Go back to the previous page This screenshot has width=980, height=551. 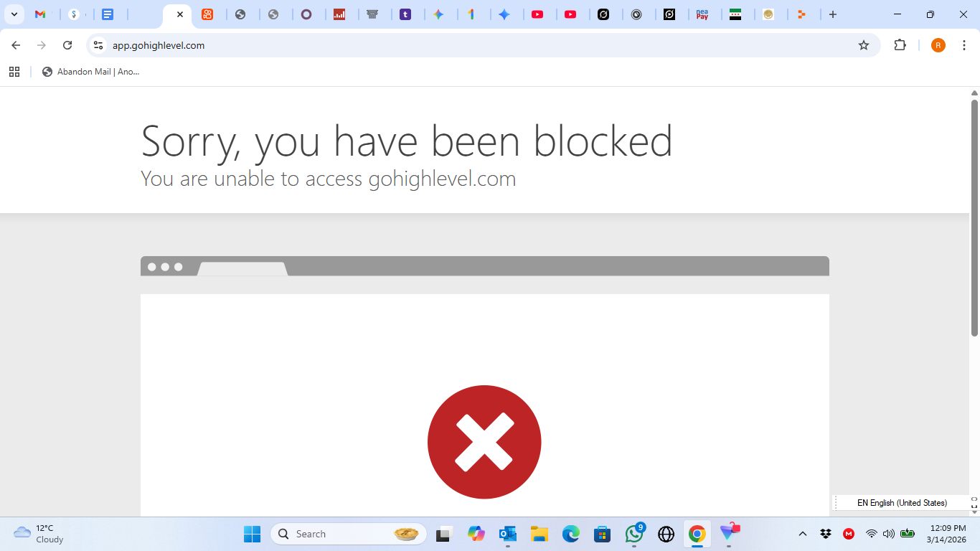(x=16, y=45)
